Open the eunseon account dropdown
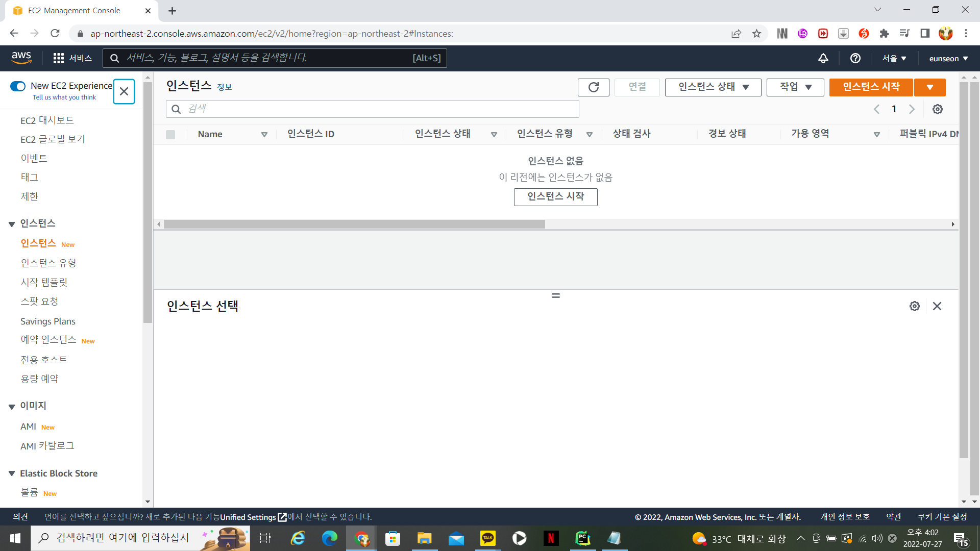Viewport: 980px width, 551px height. coord(949,58)
